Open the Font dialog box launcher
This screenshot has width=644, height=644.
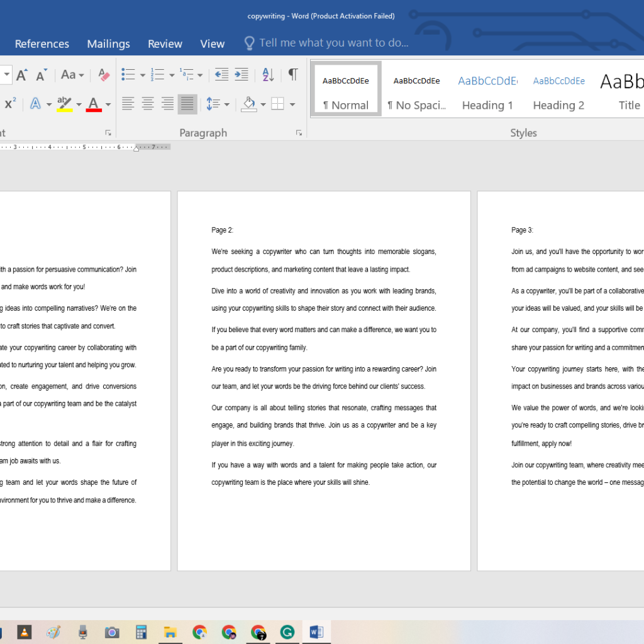click(x=108, y=133)
